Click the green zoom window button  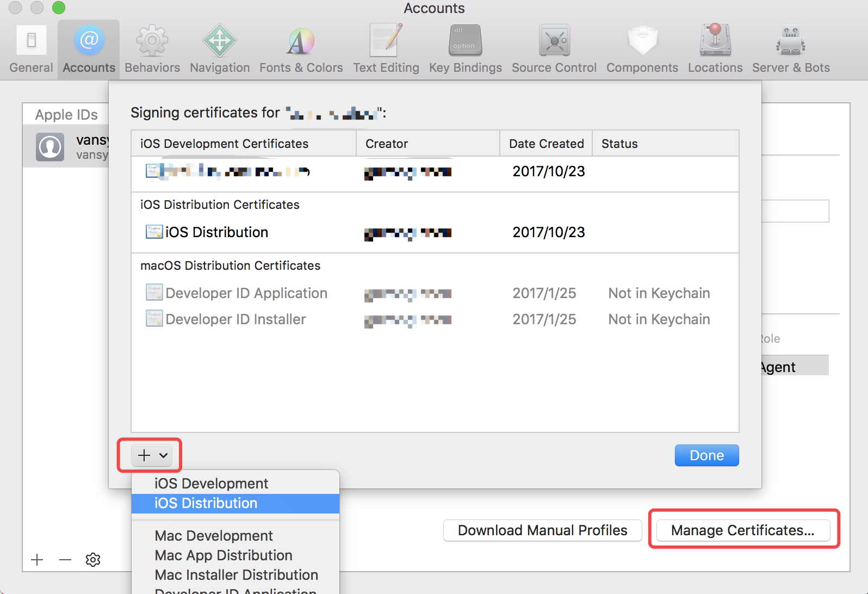tap(59, 8)
